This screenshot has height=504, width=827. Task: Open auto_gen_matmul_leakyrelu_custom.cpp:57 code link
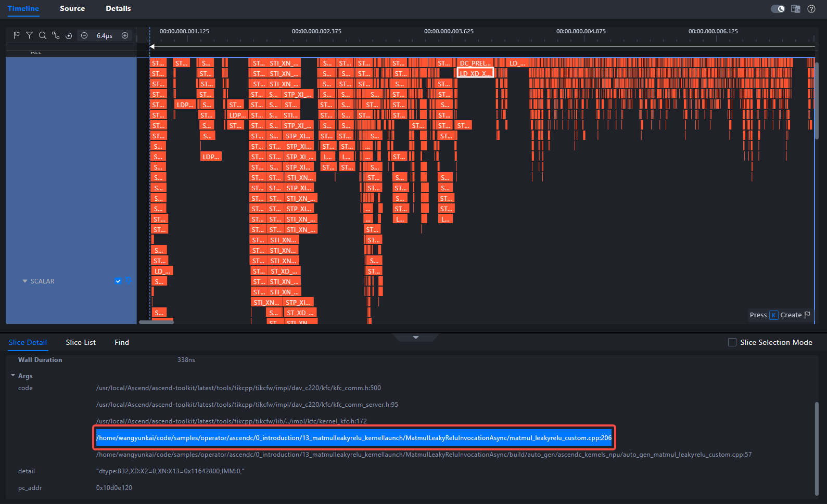(424, 455)
